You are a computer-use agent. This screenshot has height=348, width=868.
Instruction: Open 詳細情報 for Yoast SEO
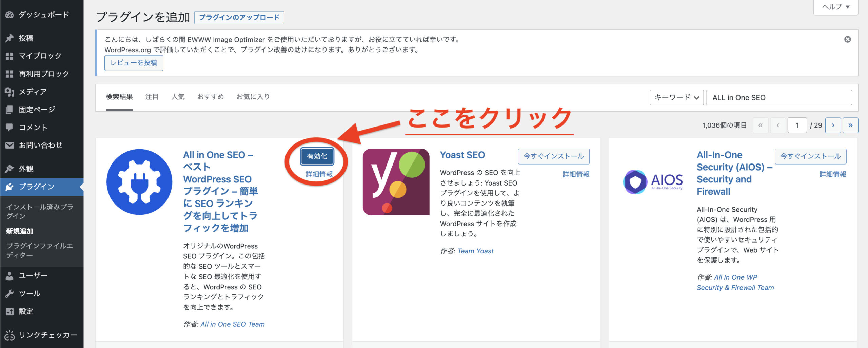tap(576, 174)
